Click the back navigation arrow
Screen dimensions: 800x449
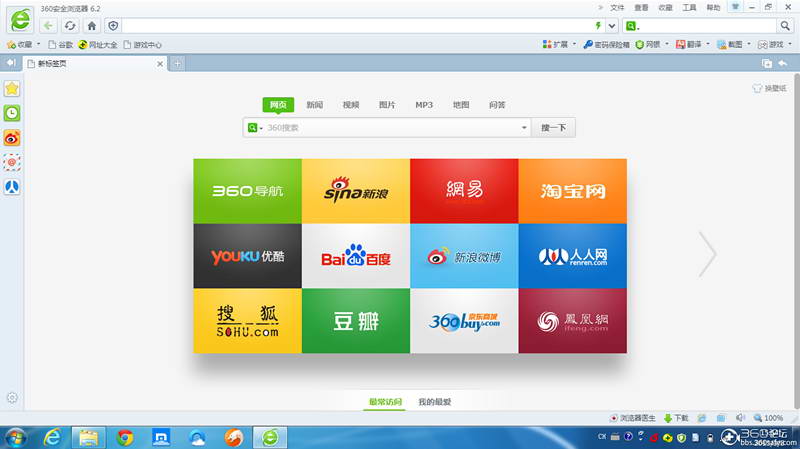tap(48, 26)
